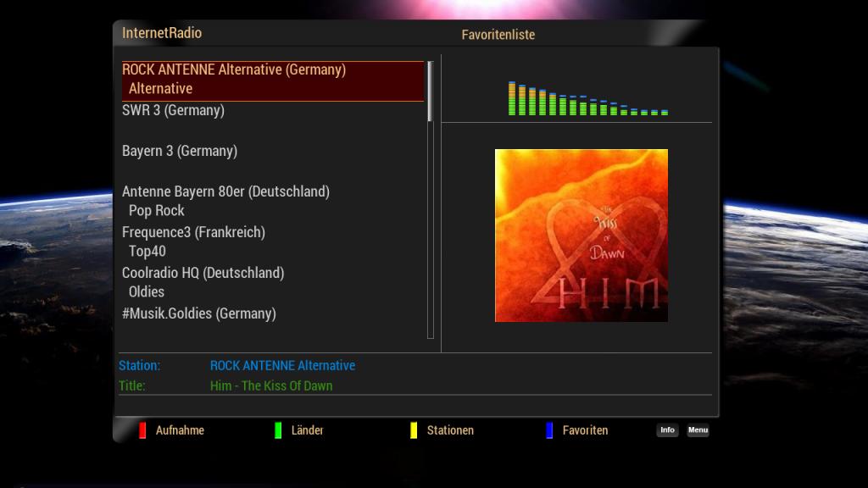Screen dimensions: 868x488
Task: Click the blue Favoriten color key
Action: [x=549, y=430]
